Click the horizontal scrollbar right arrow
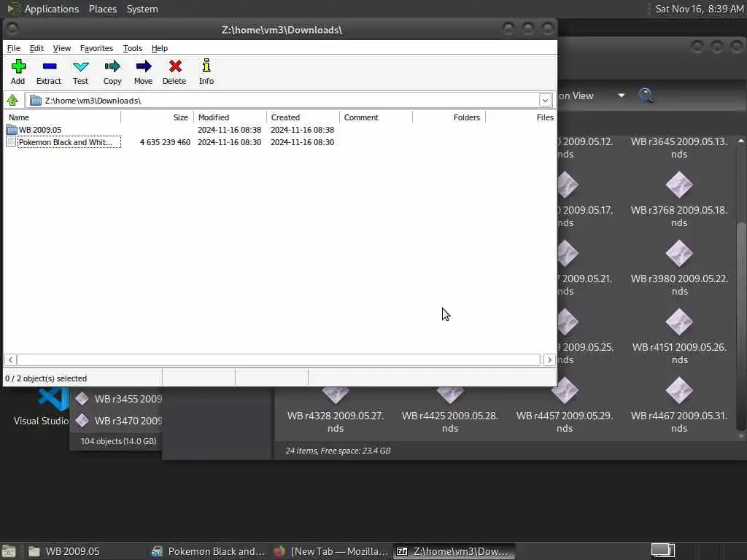747x560 pixels. tap(549, 360)
